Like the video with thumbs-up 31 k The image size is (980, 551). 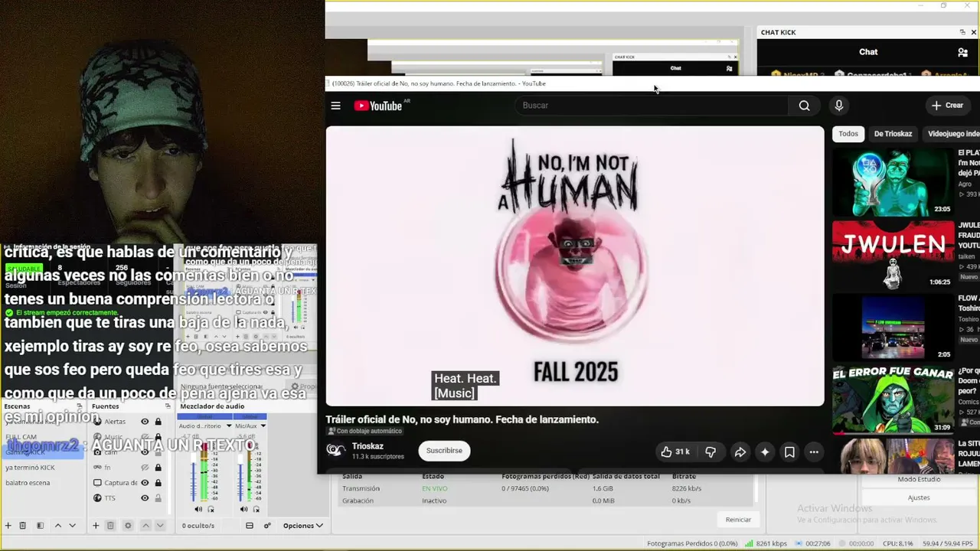coord(675,452)
